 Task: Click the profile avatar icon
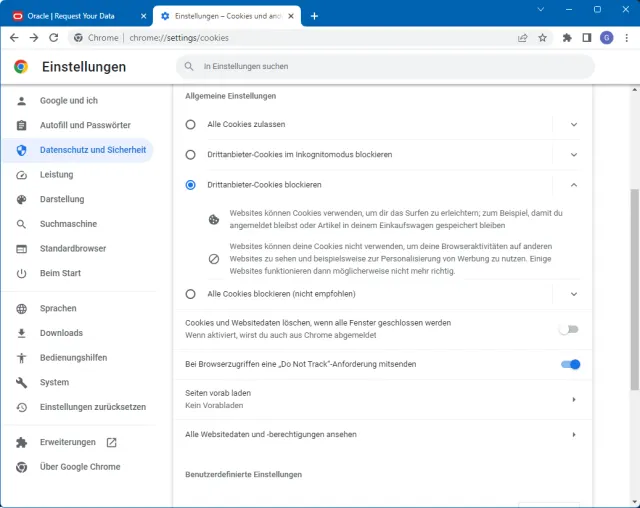[606, 38]
